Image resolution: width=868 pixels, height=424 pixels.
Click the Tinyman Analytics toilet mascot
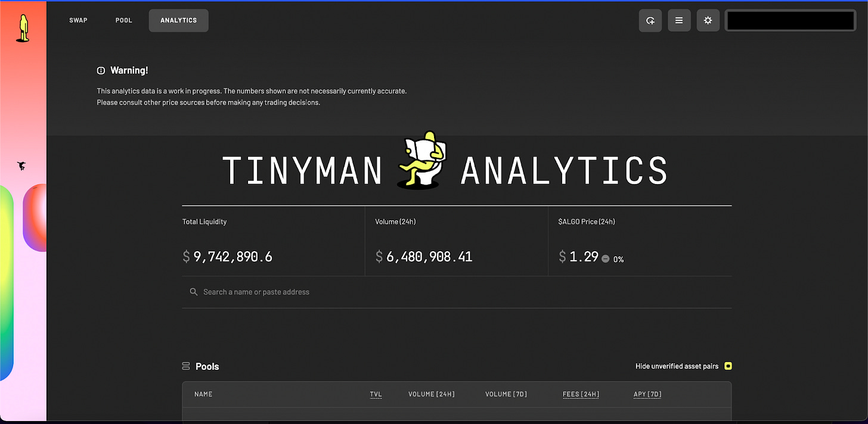tap(421, 160)
